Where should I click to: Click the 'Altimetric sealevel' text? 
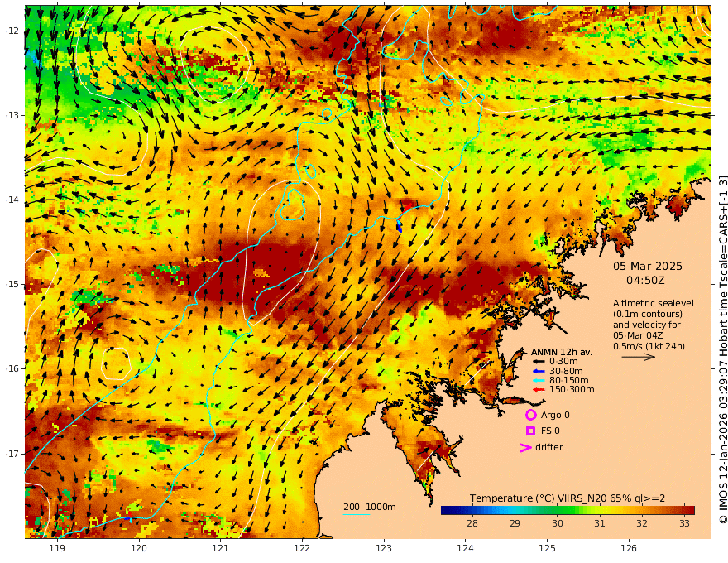click(654, 303)
